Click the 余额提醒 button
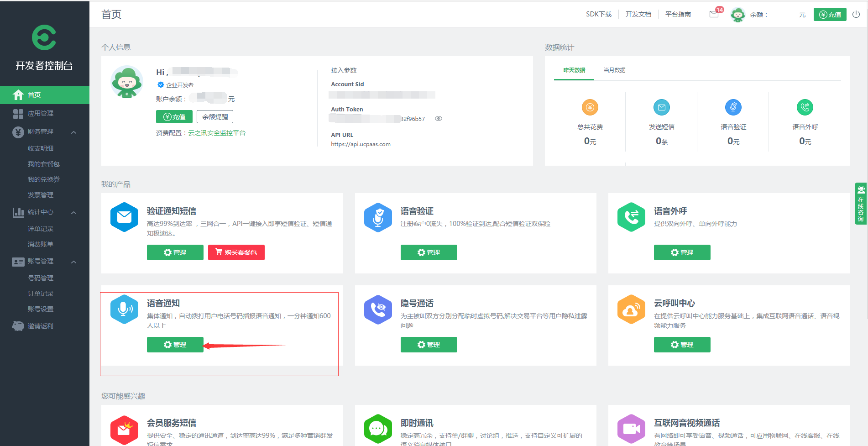Image resolution: width=868 pixels, height=446 pixels. [x=215, y=117]
